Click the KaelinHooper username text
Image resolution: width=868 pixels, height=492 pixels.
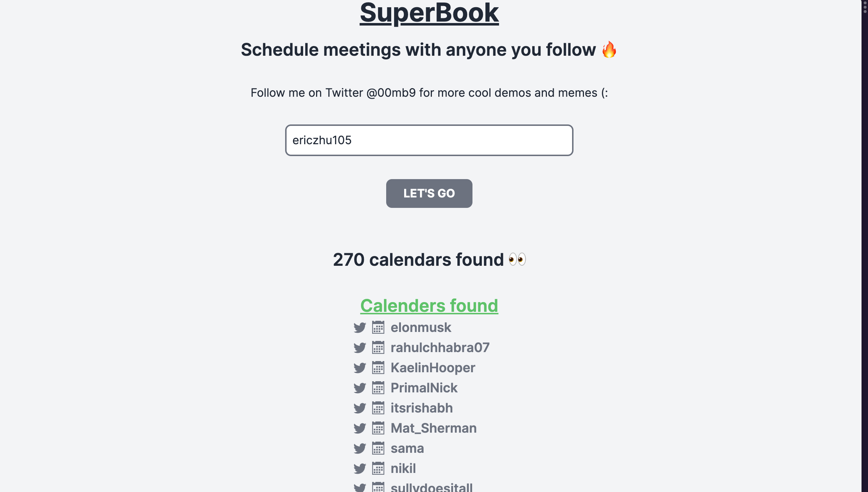click(x=433, y=368)
